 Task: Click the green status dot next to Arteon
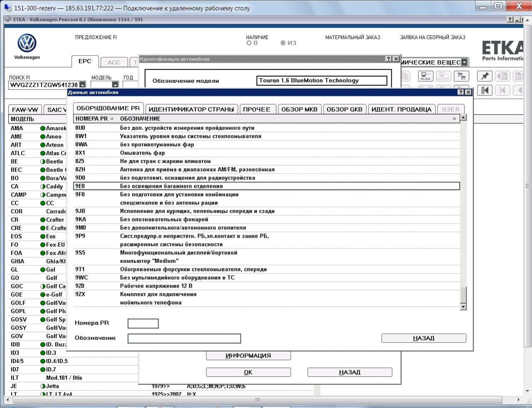43,145
